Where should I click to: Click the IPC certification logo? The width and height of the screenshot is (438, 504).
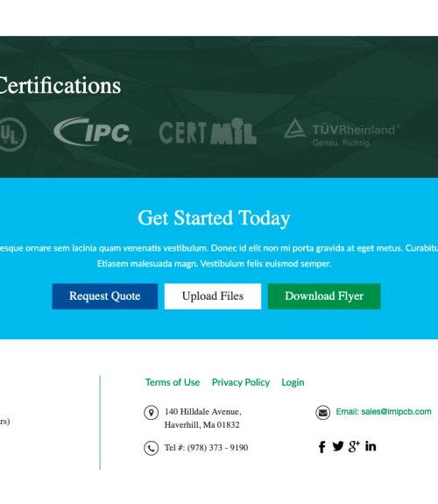93,131
